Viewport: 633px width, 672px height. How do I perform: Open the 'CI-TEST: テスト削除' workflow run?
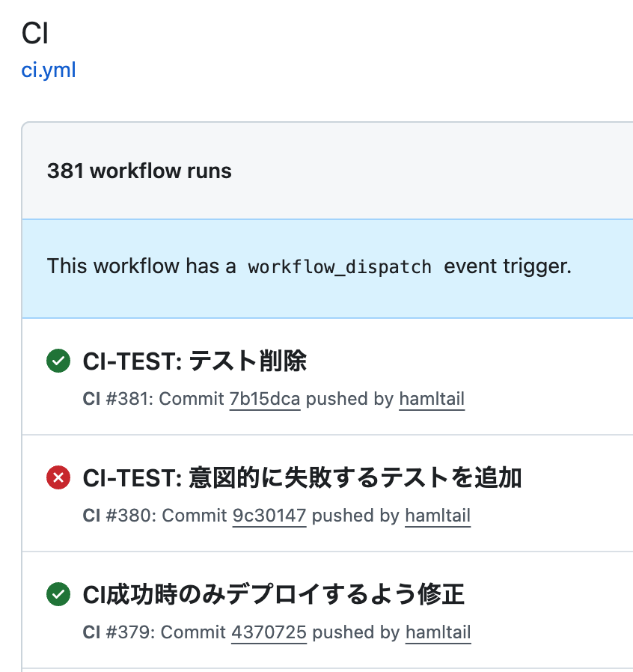coord(195,361)
